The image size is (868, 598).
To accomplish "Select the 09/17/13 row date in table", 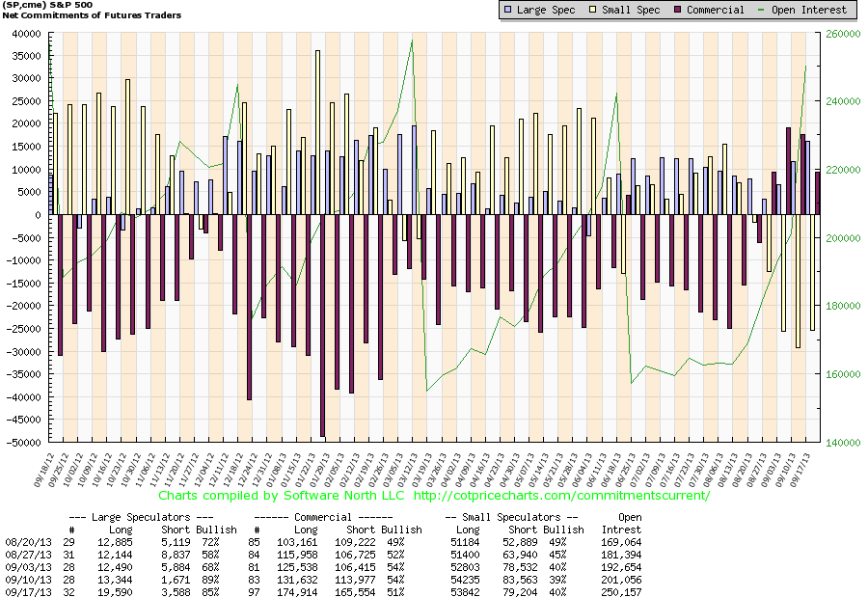I will (24, 590).
